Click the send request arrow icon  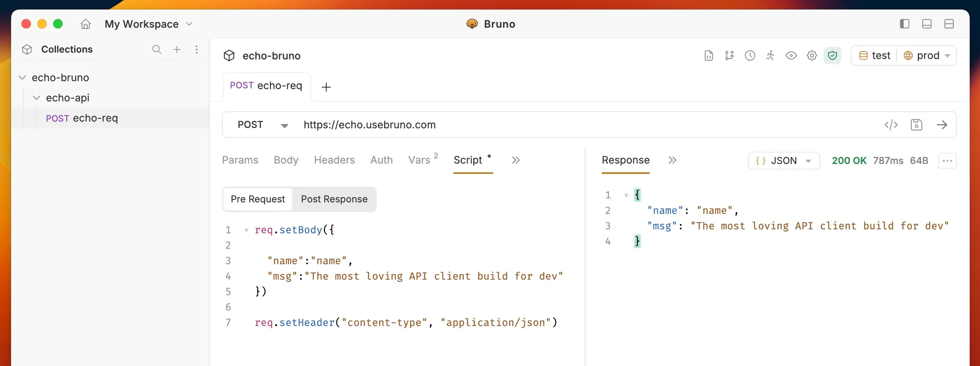click(x=942, y=125)
